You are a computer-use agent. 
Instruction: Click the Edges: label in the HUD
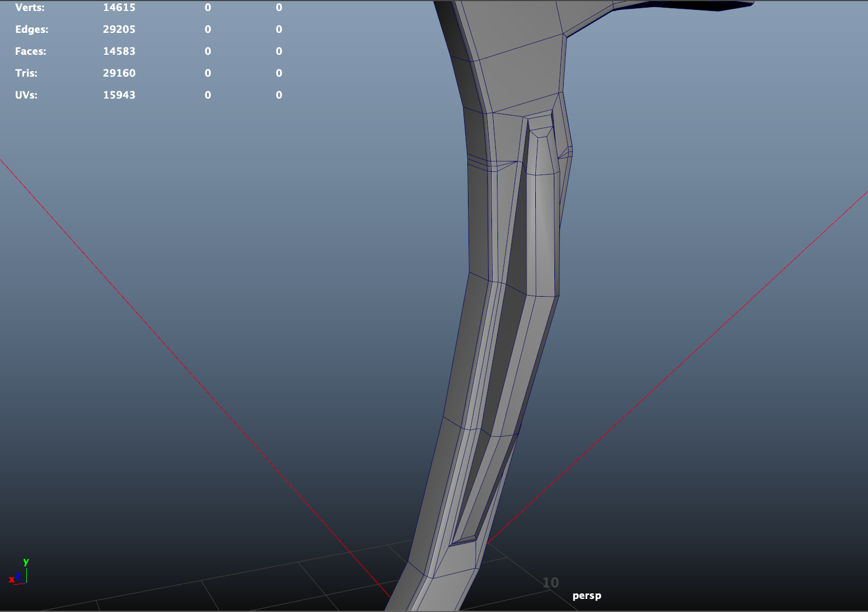(x=32, y=30)
